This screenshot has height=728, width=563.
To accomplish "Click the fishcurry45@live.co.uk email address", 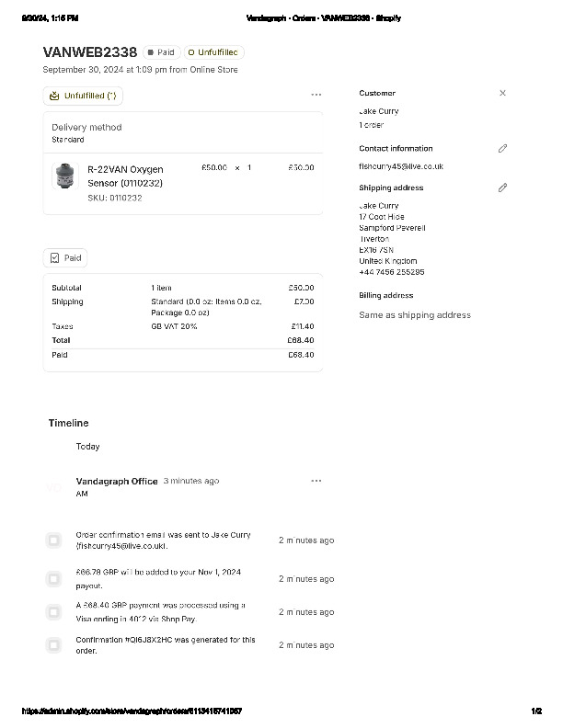I will (x=401, y=166).
